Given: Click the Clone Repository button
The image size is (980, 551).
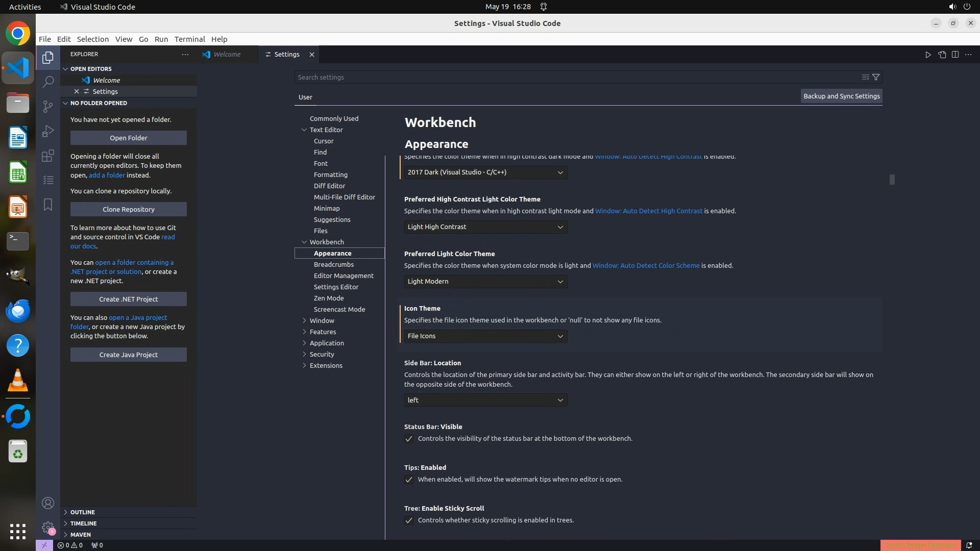Looking at the screenshot, I should pos(128,209).
